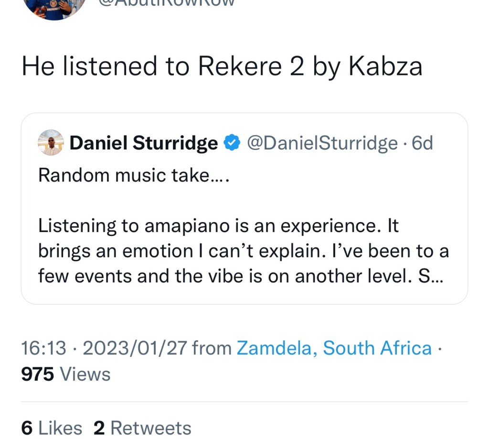Click the 6d timestamp on quoted tweet
This screenshot has height=448, width=489.
[x=422, y=143]
